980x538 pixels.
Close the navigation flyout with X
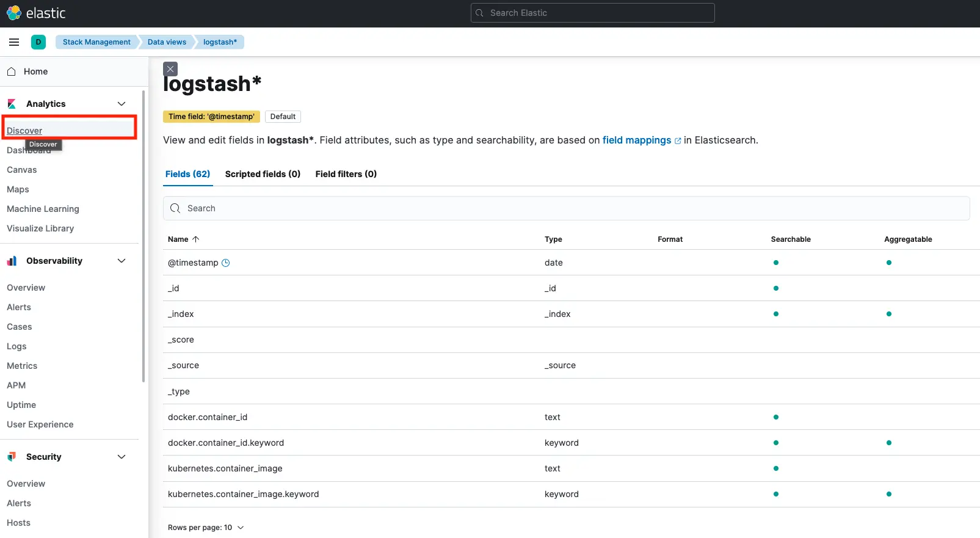tap(171, 69)
